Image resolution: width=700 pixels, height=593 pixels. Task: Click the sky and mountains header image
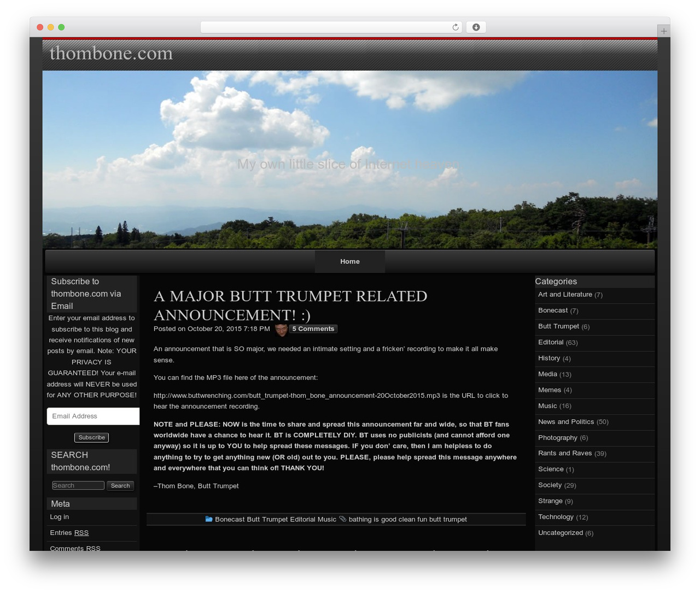click(x=350, y=159)
